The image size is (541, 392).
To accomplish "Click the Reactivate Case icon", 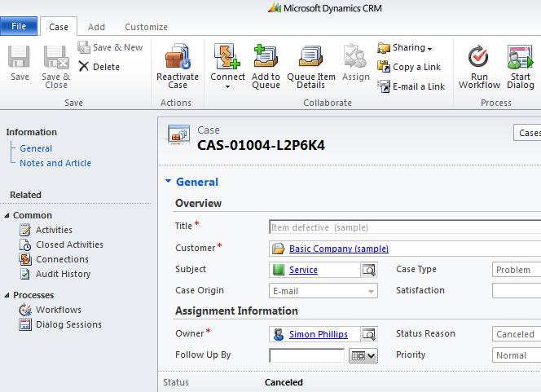I will [178, 56].
